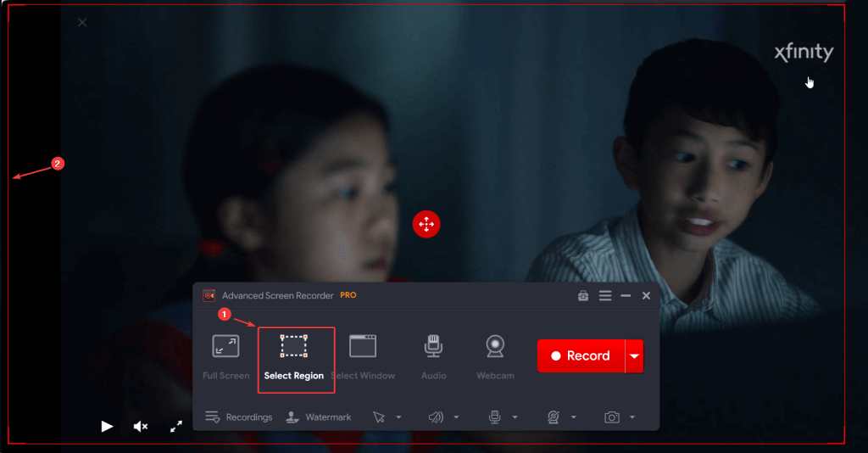The image size is (868, 453).
Task: Open Watermark settings
Action: coord(319,417)
